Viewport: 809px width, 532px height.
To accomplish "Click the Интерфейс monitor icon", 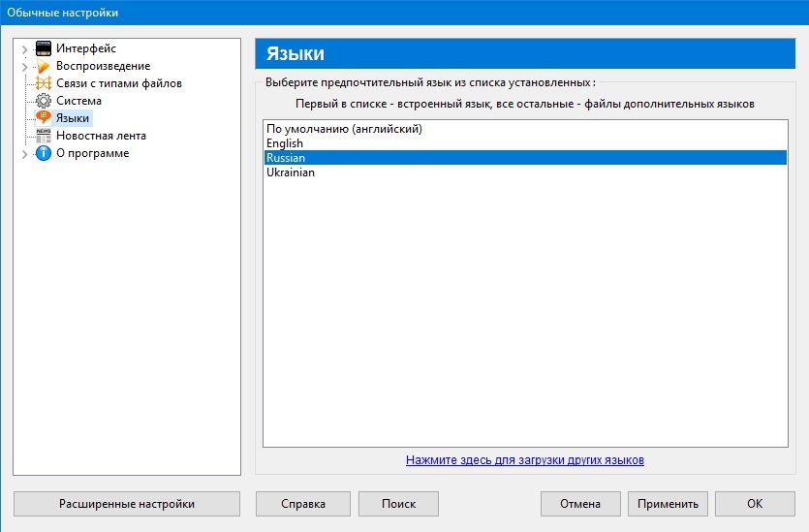I will click(44, 48).
